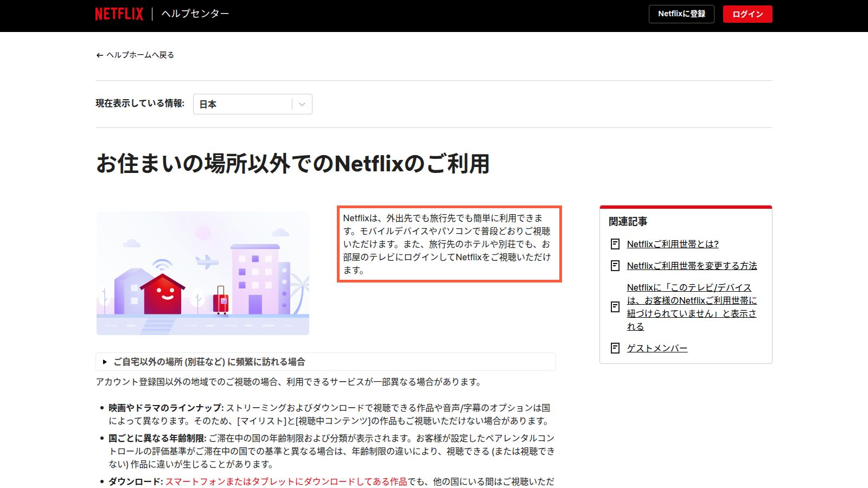Click the bold ダウンロード: bullet label

(136, 481)
